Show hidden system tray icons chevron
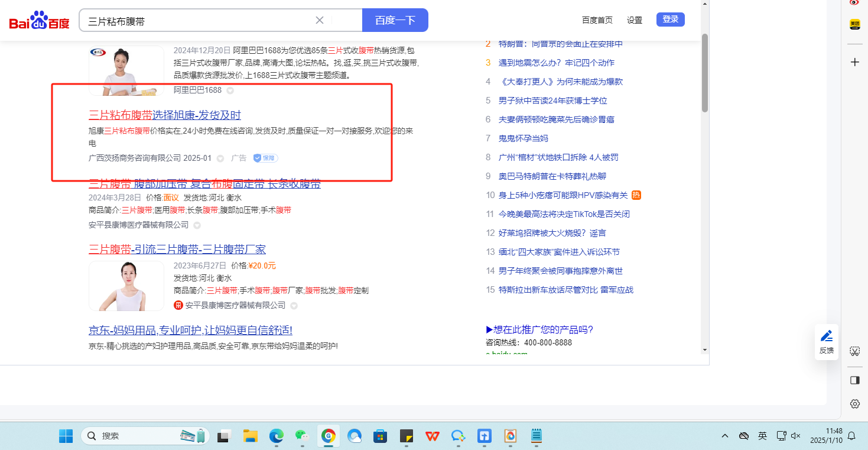Screen dimensions: 868x450 (x=725, y=436)
